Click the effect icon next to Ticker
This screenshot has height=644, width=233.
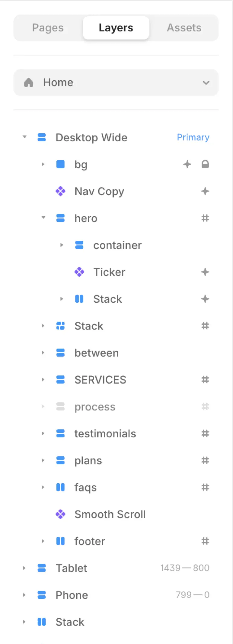205,272
